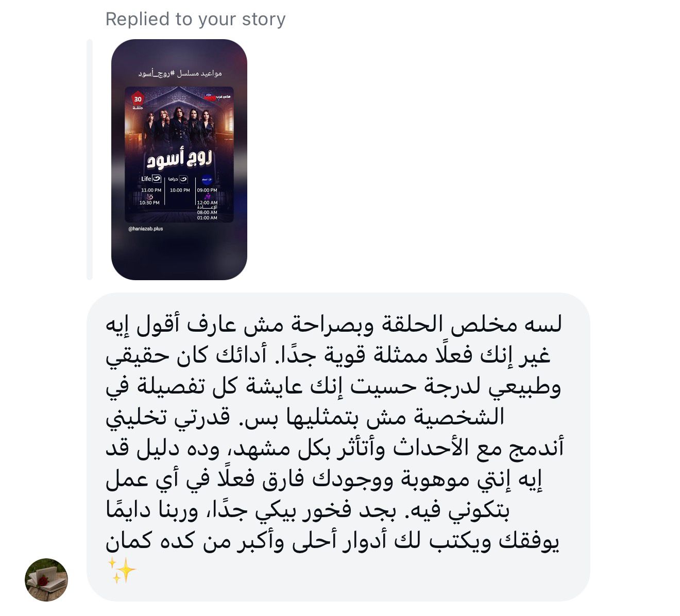680x616 pixels.
Task: Tap the gray reply line beside the story
Action: coord(90,160)
